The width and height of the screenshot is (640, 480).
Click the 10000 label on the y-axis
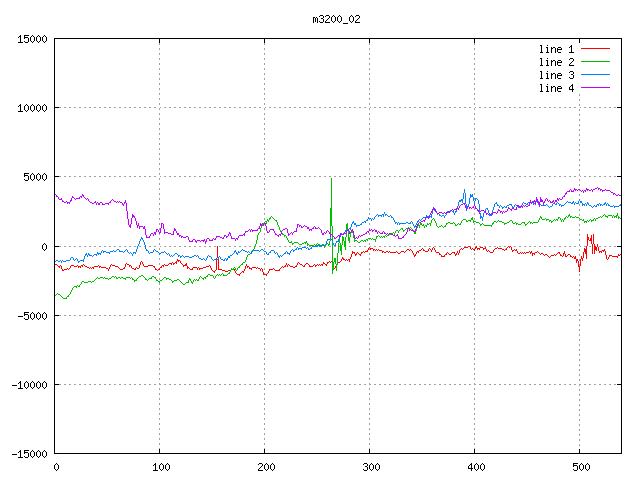click(32, 108)
